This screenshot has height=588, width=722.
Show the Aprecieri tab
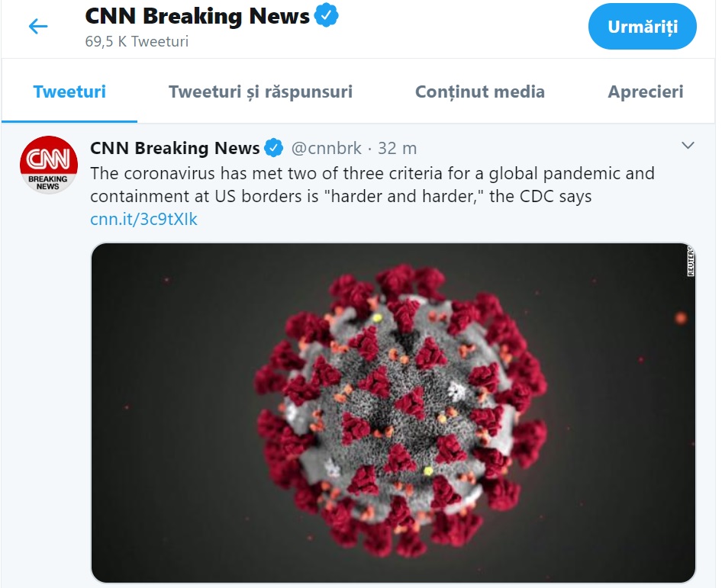tap(645, 92)
